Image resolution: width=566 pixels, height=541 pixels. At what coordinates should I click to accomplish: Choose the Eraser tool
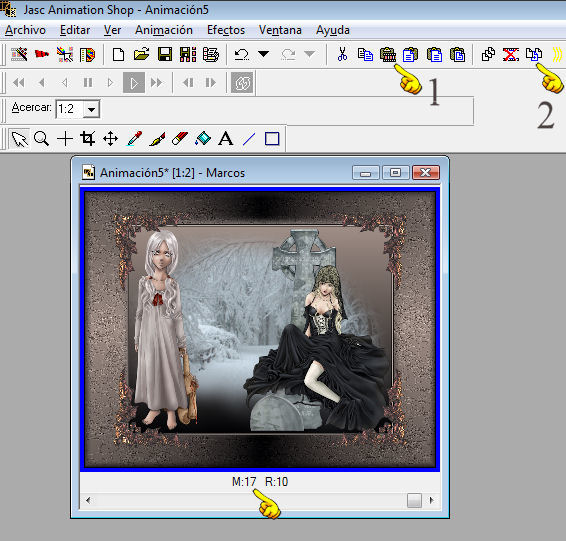pyautogui.click(x=180, y=139)
